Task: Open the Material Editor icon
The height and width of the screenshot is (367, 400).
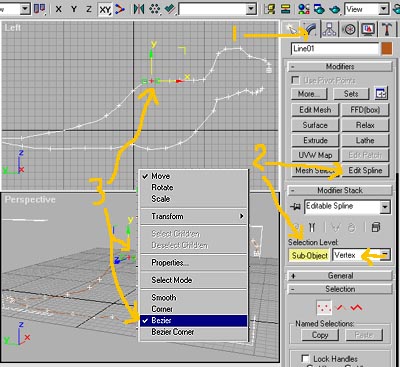Action: (x=304, y=9)
